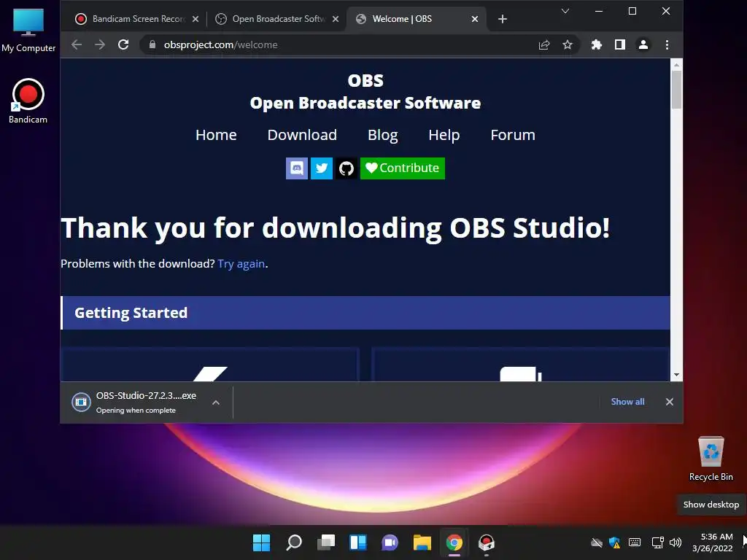Viewport: 747px width, 560px height.
Task: Click the vertical scrollbar thumb
Action: 676,90
